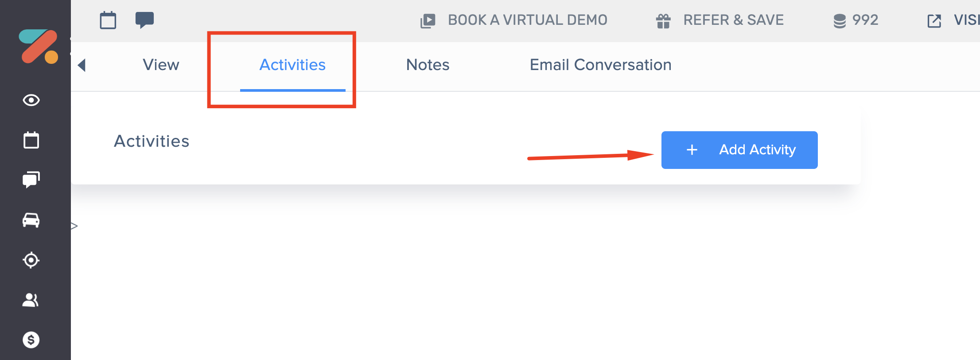Click the calendar icon in top bar
The image size is (980, 360).
[108, 20]
